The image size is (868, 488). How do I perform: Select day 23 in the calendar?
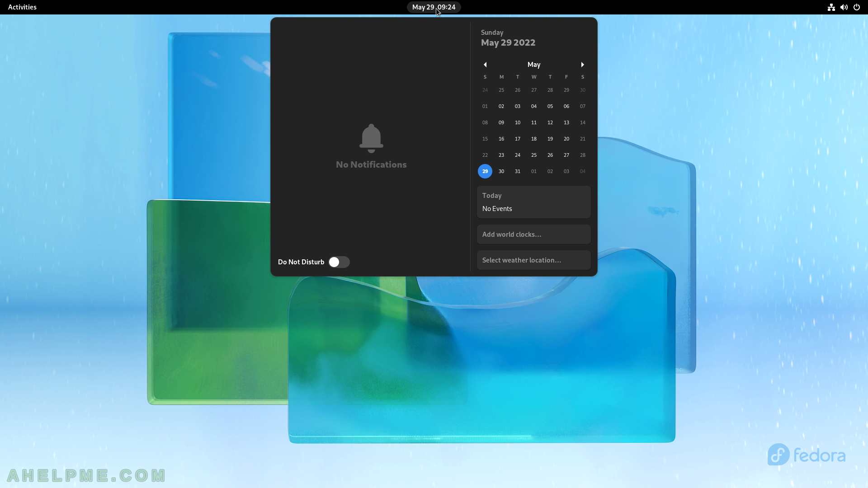[x=501, y=155]
